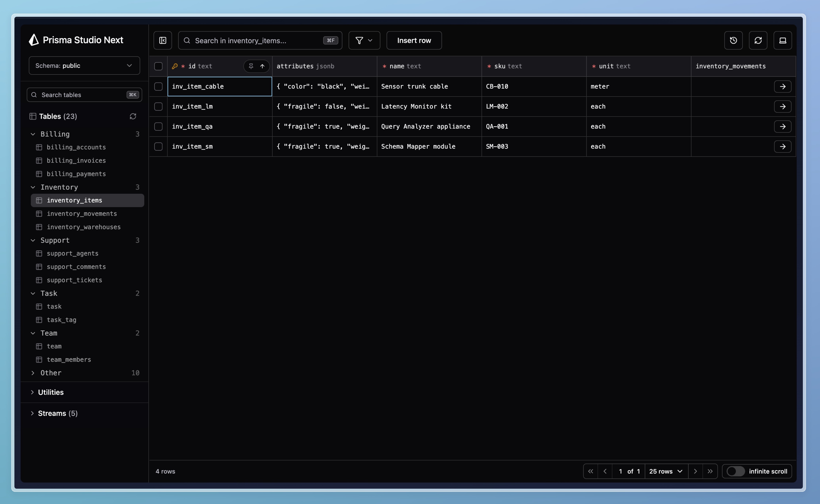
Task: Select the Sensor trunk cable cell
Action: (x=429, y=86)
